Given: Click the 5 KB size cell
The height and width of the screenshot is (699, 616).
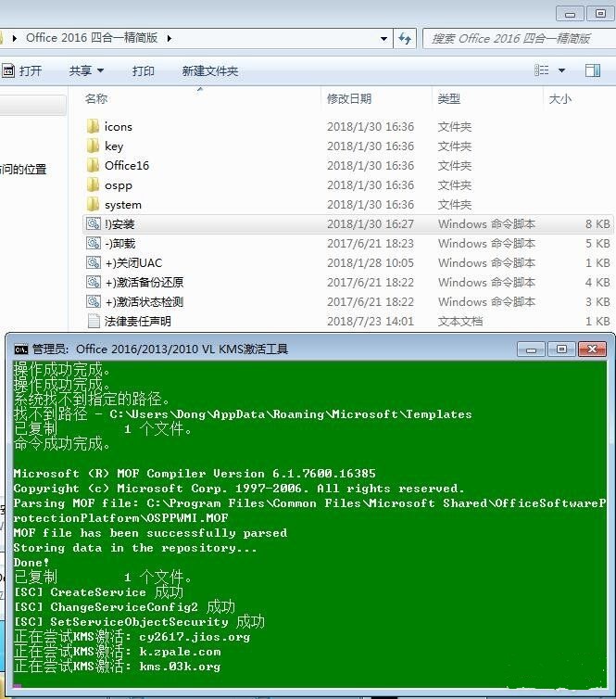Looking at the screenshot, I should 597,244.
